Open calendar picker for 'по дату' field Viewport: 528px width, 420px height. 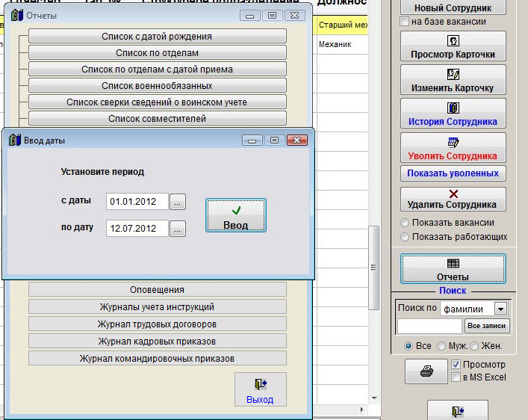click(178, 229)
